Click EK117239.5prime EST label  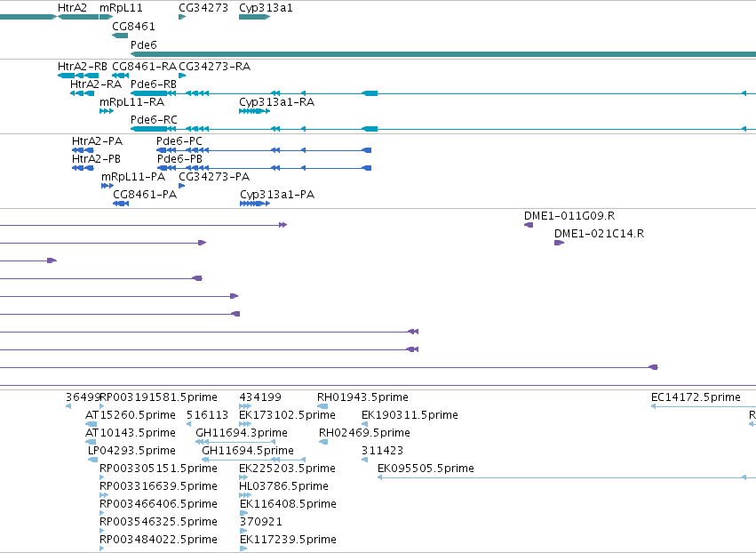[x=289, y=540]
